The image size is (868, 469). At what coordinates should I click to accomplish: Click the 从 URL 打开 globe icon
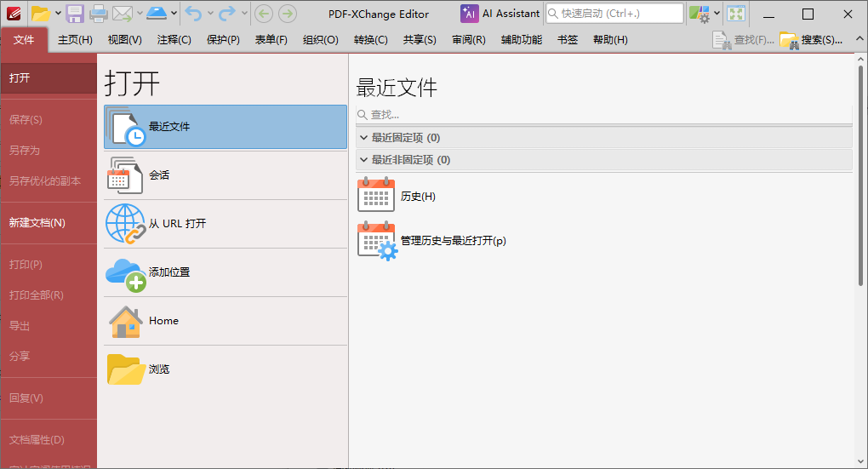tap(126, 224)
